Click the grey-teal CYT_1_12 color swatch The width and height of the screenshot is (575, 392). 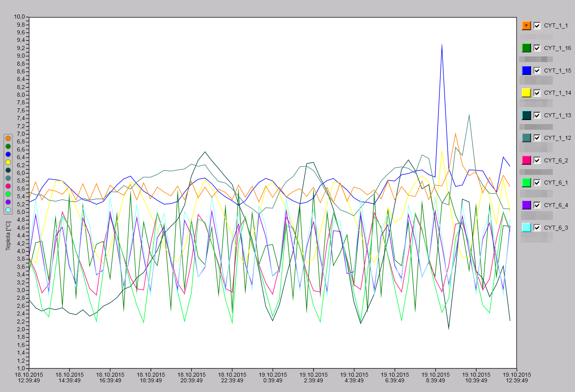tap(526, 138)
